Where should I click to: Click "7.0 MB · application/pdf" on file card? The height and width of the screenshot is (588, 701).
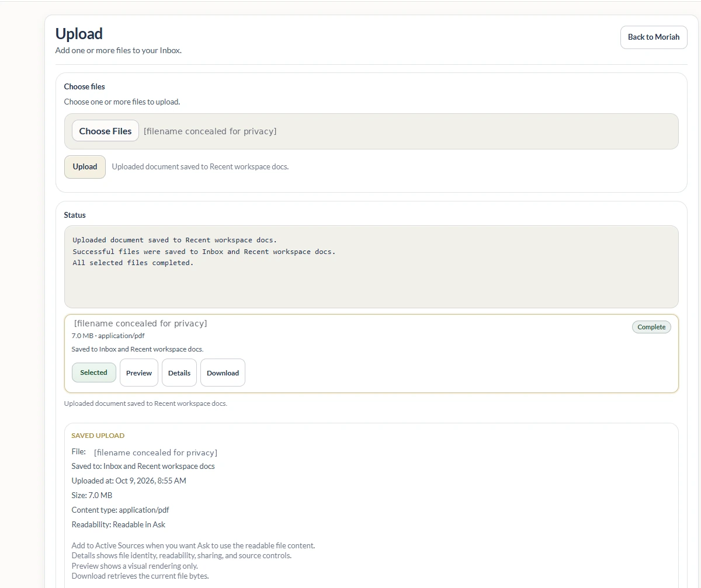(x=108, y=336)
